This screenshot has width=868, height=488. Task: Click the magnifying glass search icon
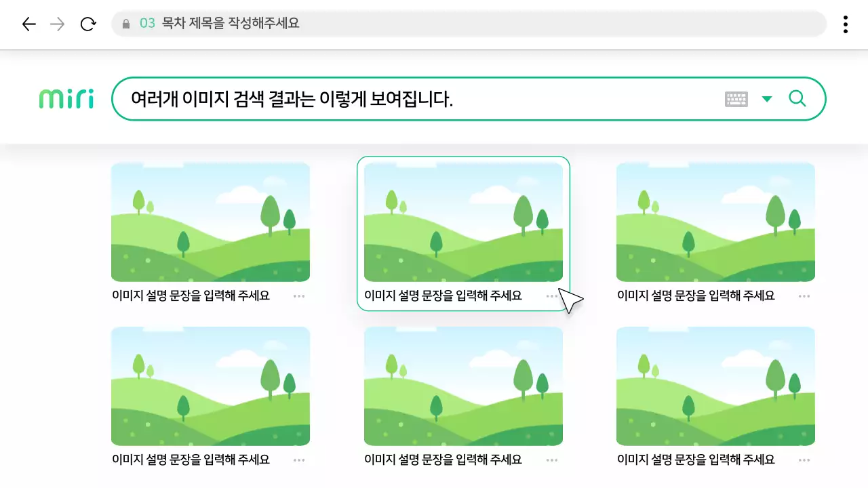[x=797, y=98]
